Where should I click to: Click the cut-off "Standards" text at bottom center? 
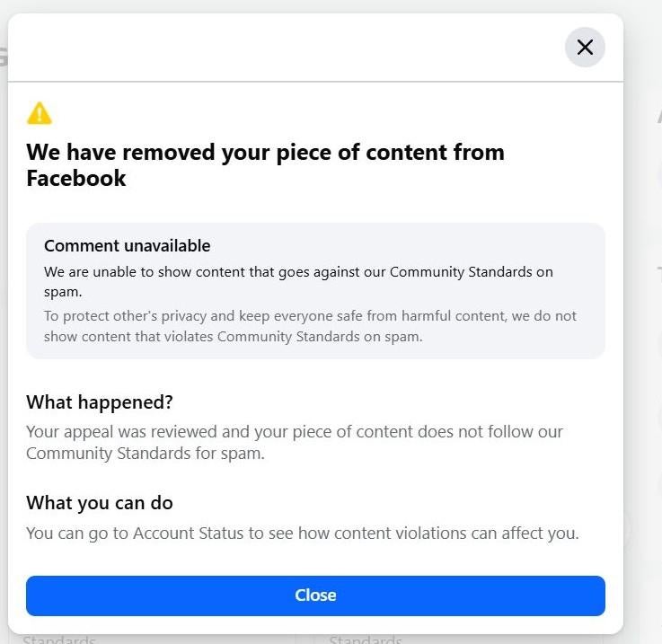(x=366, y=640)
